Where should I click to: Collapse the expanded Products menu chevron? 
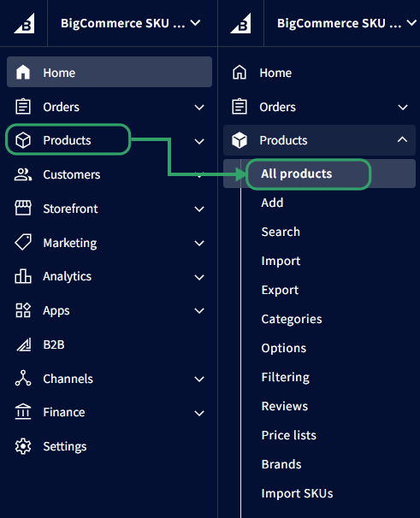(402, 139)
